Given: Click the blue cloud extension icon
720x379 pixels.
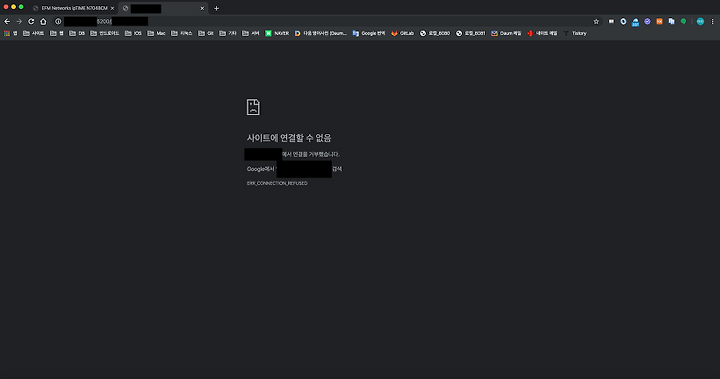Looking at the screenshot, I should tap(636, 22).
